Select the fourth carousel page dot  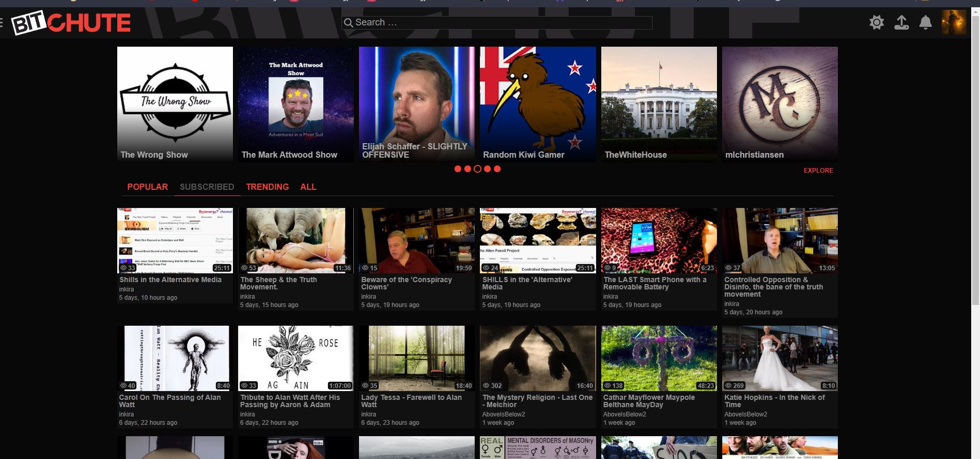[x=487, y=169]
